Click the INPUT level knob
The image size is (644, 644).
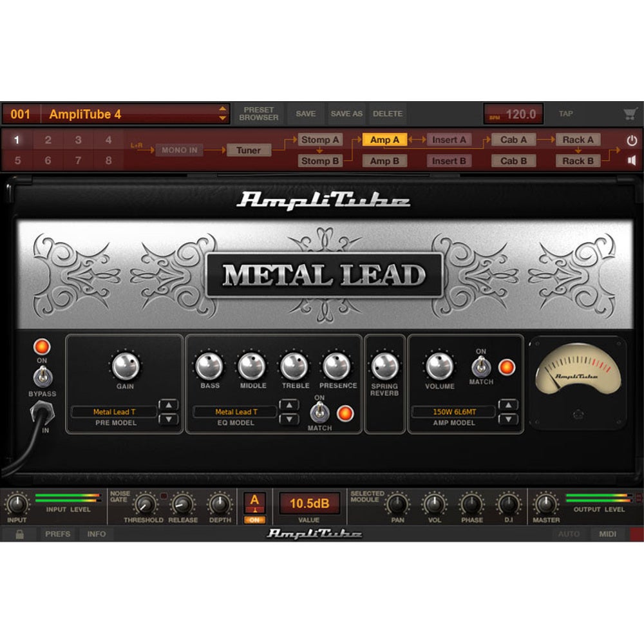(x=17, y=504)
